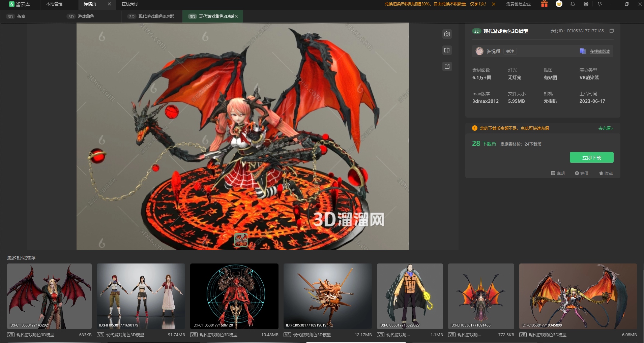Open notifications bell icon
Image resolution: width=644 pixels, height=343 pixels.
tap(573, 4)
